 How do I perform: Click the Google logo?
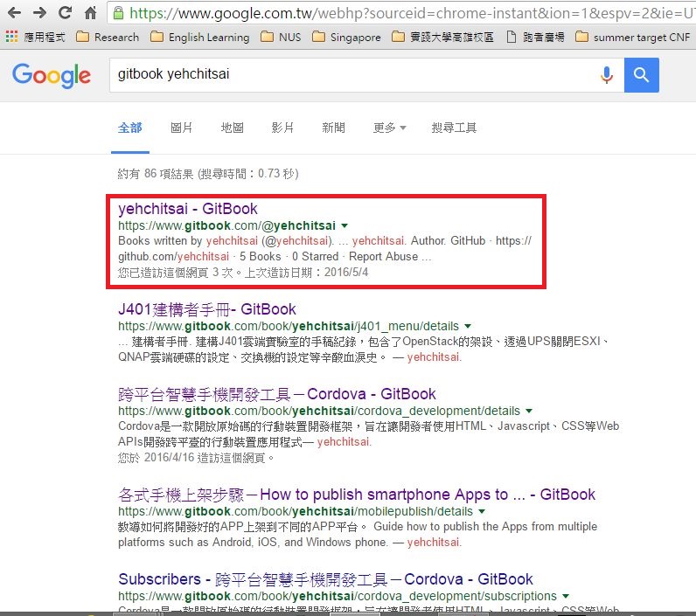[x=52, y=75]
